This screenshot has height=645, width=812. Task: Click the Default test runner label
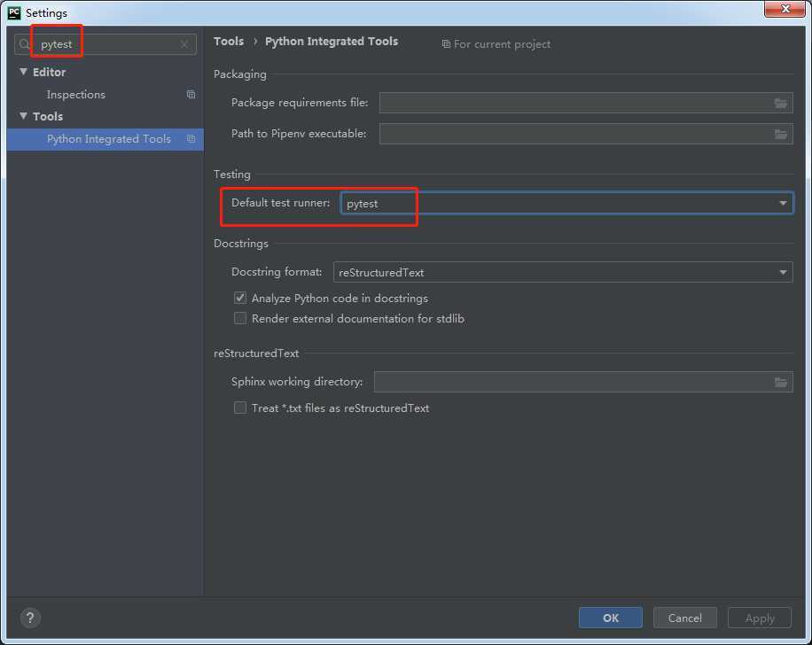click(280, 203)
